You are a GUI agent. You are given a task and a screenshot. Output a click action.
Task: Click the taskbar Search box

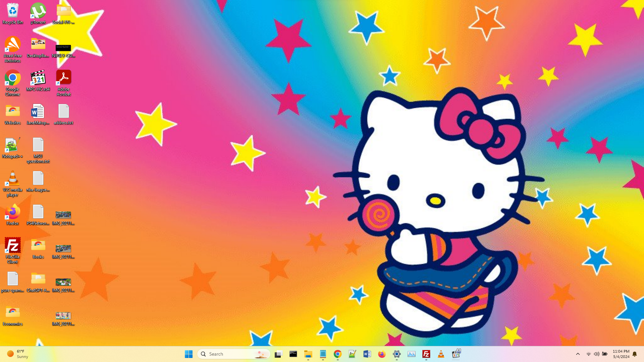coord(234,354)
